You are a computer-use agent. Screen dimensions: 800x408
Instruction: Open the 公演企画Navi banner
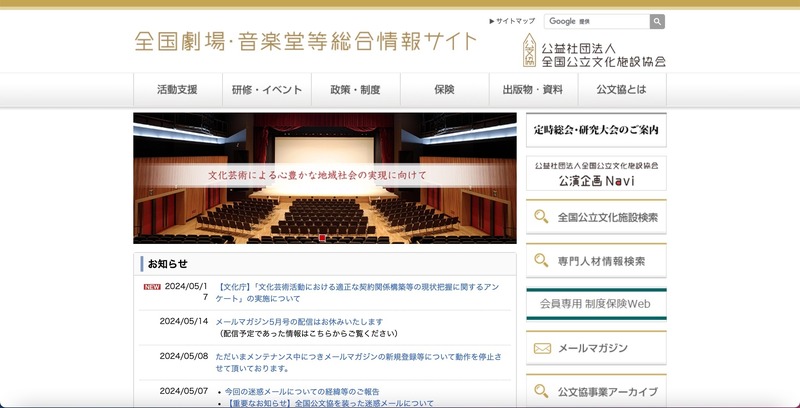596,173
